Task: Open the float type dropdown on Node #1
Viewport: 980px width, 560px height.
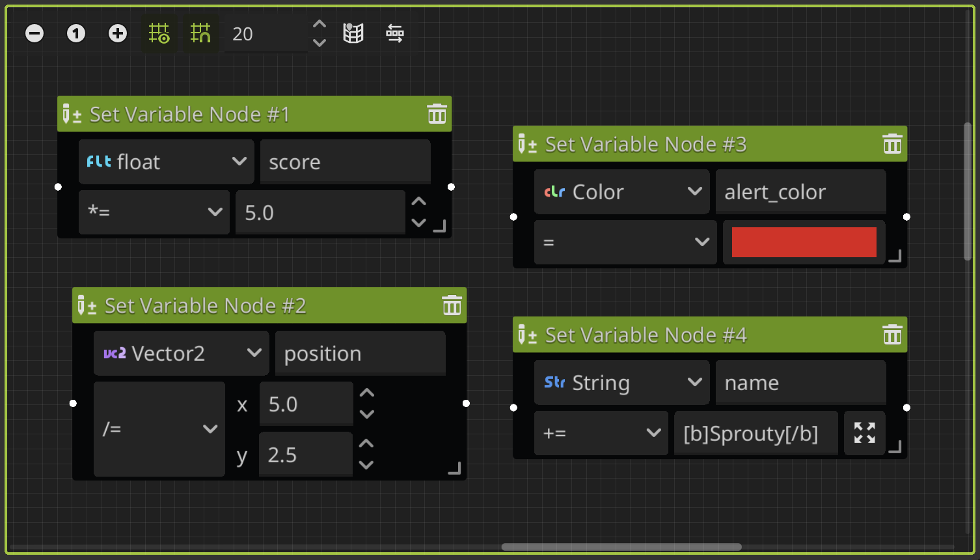Action: pos(166,161)
